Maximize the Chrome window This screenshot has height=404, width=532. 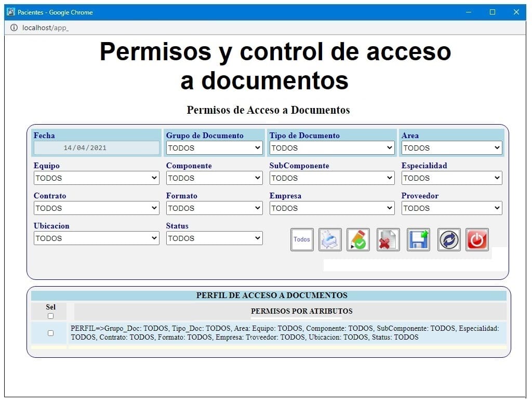coord(493,12)
